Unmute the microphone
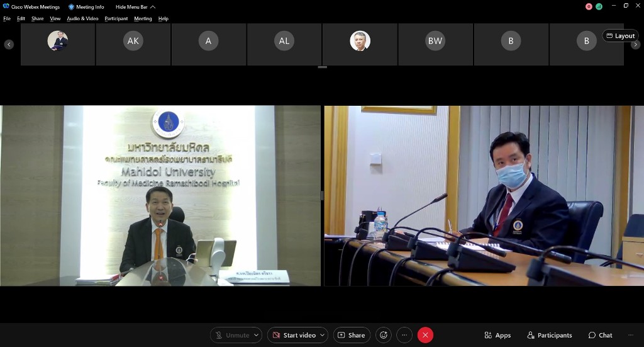Image resolution: width=644 pixels, height=347 pixels. pos(231,335)
